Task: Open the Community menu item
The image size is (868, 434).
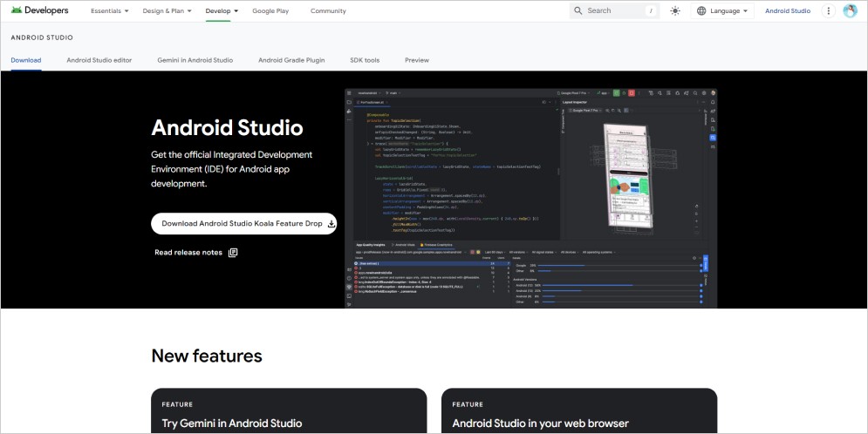Action: pos(328,10)
